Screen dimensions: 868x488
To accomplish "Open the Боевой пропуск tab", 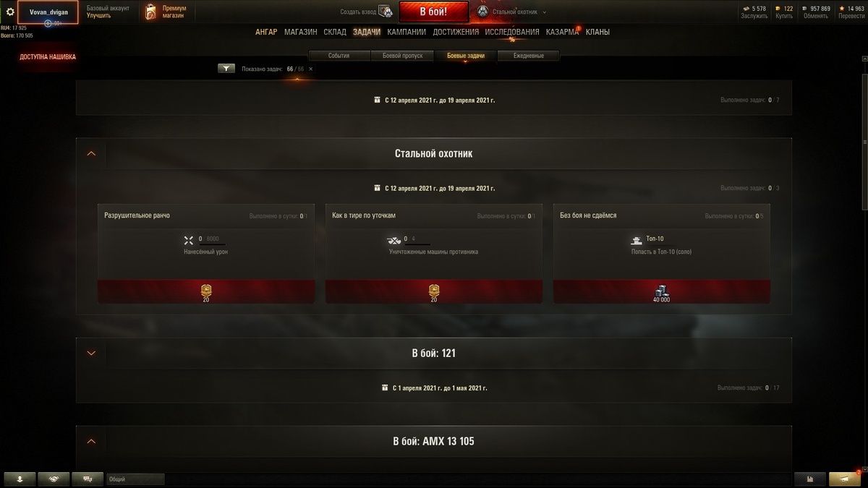I will pyautogui.click(x=402, y=56).
